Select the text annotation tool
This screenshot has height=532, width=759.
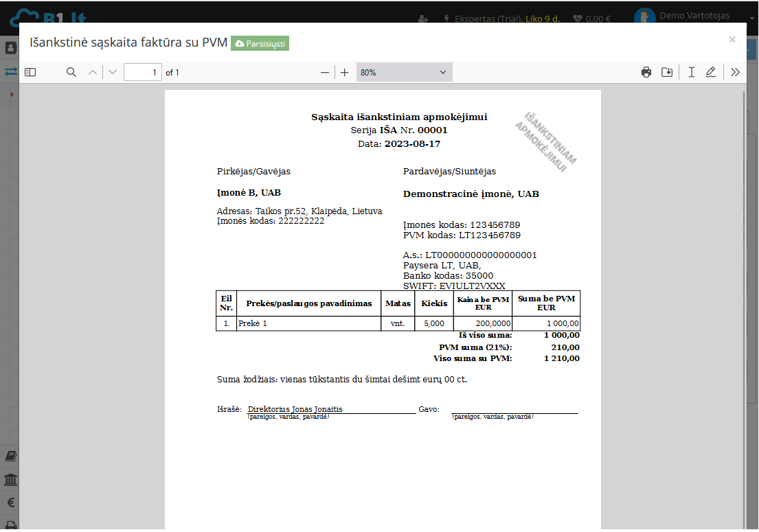692,72
